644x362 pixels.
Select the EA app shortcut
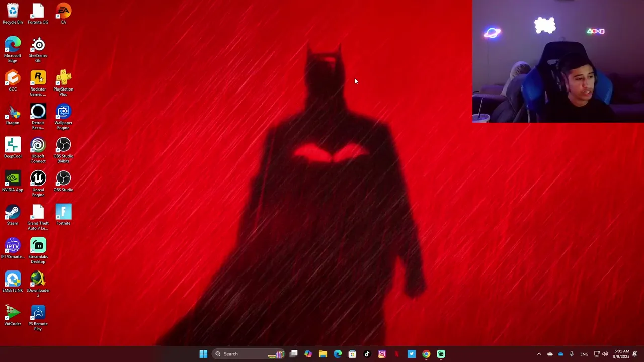pos(63,14)
